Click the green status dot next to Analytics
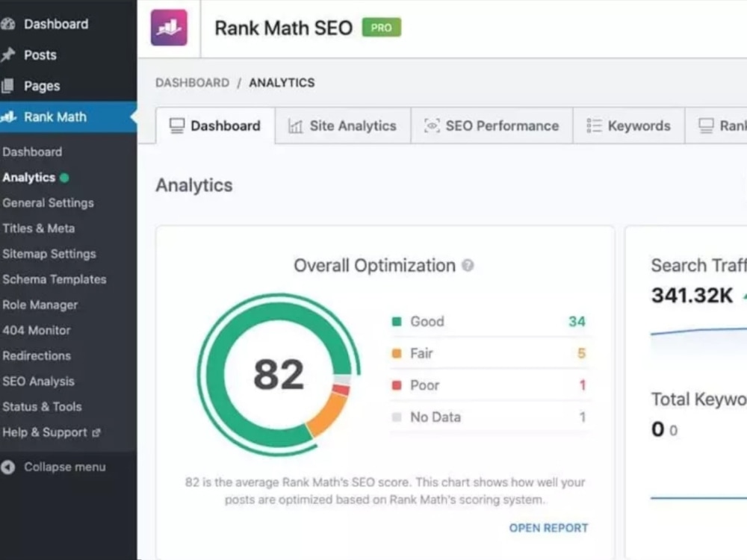The image size is (747, 560). [x=64, y=178]
